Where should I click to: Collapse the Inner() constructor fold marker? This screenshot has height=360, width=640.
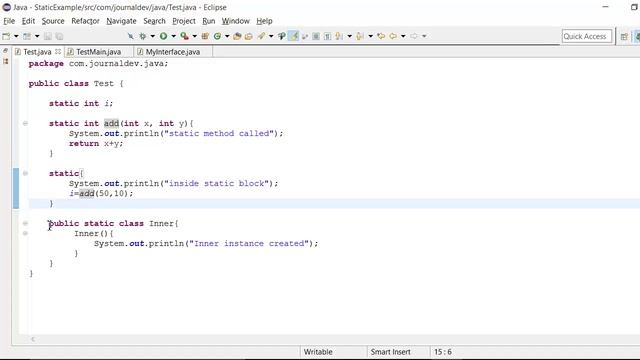click(25, 233)
